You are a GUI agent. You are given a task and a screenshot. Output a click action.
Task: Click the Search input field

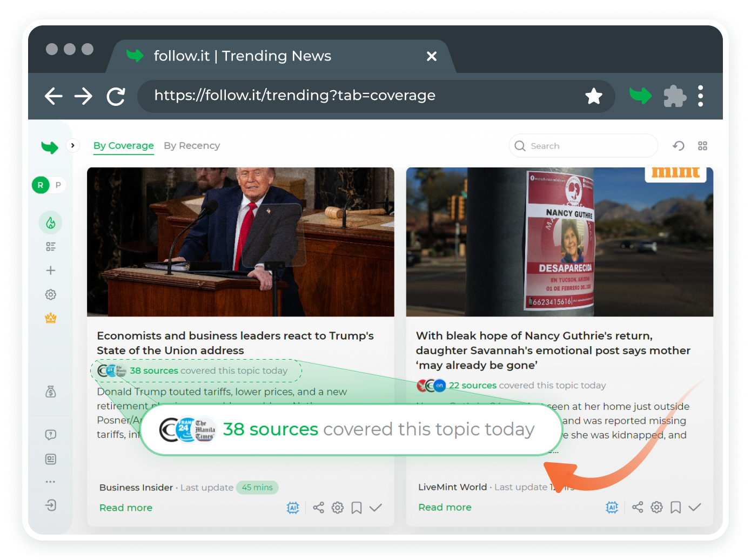point(589,146)
